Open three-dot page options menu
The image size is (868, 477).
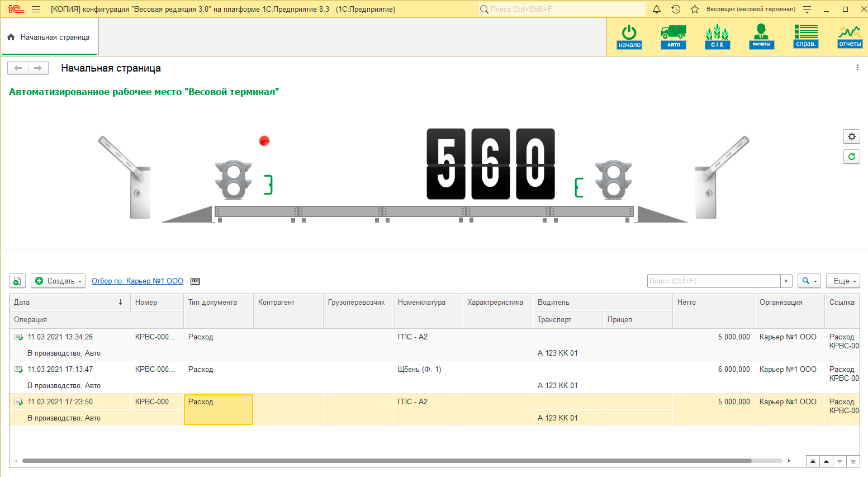pyautogui.click(x=857, y=68)
